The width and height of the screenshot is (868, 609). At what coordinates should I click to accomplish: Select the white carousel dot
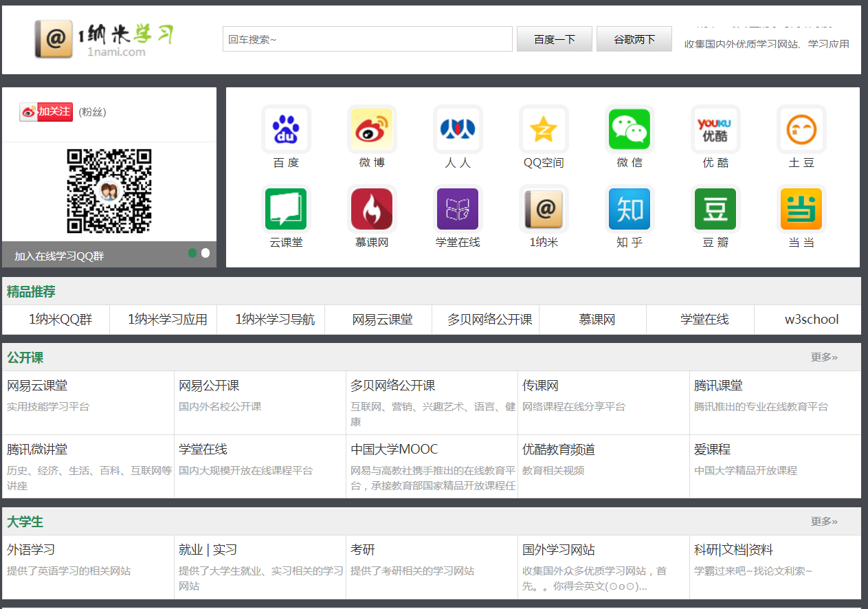point(205,253)
